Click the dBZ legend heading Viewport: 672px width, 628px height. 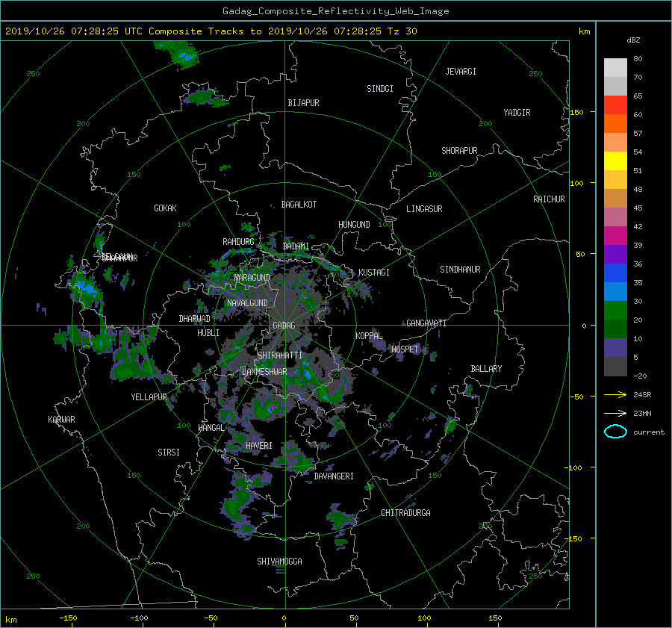coord(633,40)
